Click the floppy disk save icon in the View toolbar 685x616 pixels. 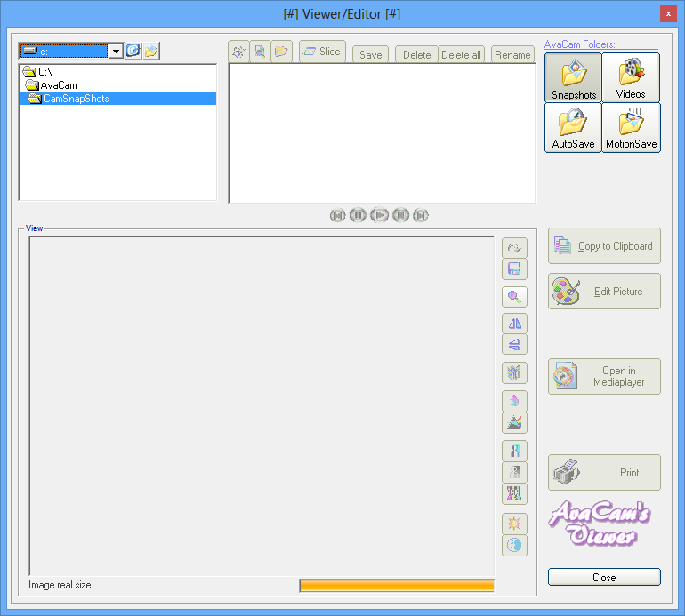[514, 268]
